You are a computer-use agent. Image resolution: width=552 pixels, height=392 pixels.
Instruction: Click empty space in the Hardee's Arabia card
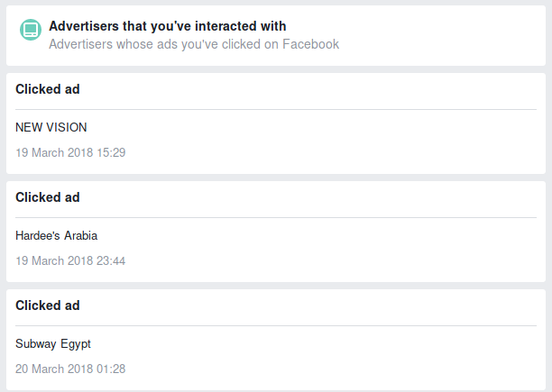click(335, 249)
